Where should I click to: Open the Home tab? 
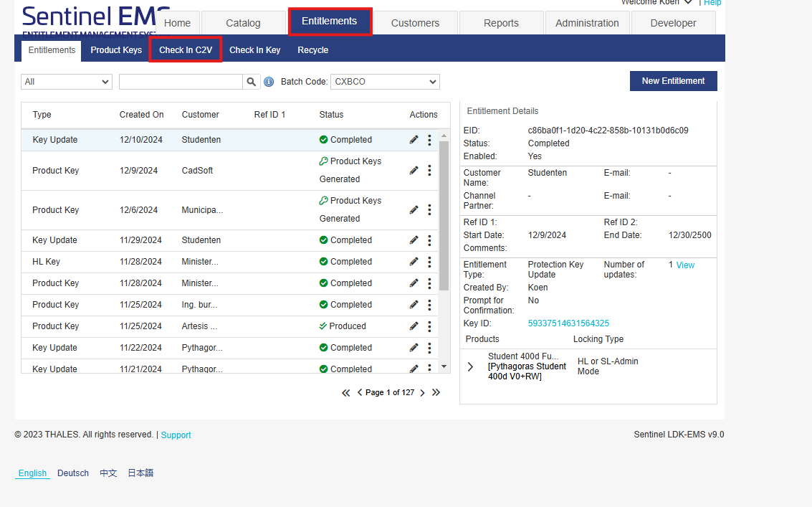point(177,23)
